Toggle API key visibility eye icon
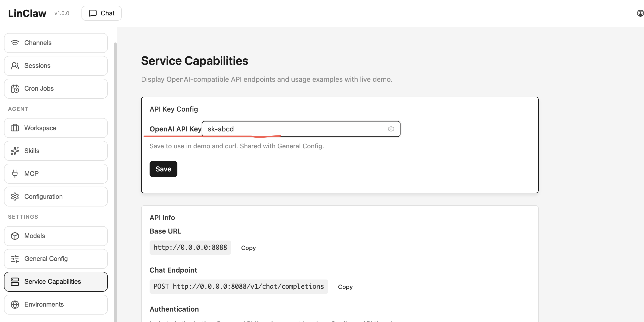644x322 pixels. pyautogui.click(x=391, y=129)
